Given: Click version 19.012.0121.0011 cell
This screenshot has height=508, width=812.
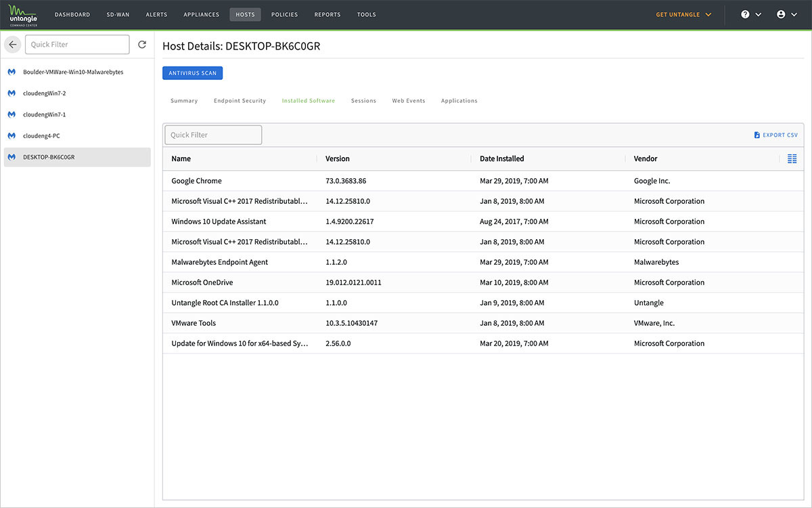Looking at the screenshot, I should (353, 282).
